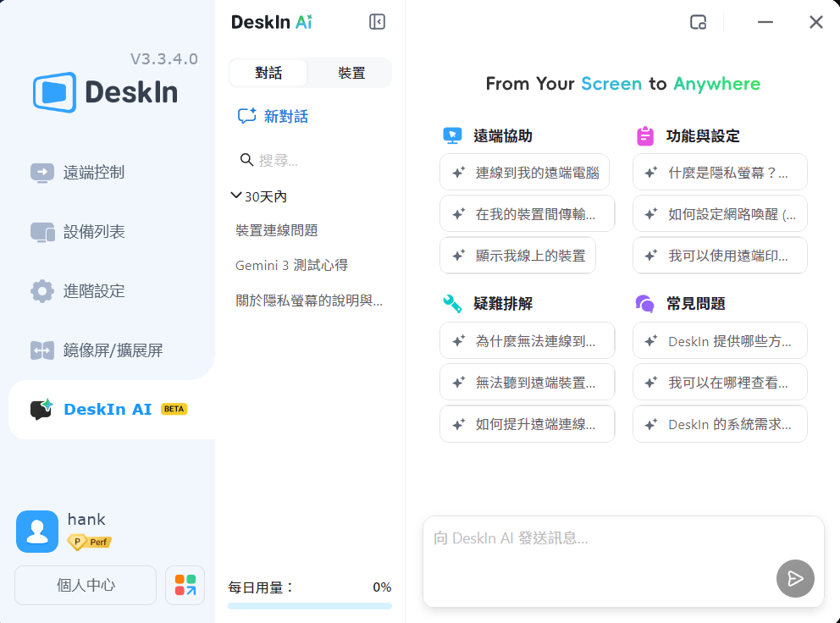Open the 個人中心 button
Image resolution: width=840 pixels, height=623 pixels.
point(86,585)
